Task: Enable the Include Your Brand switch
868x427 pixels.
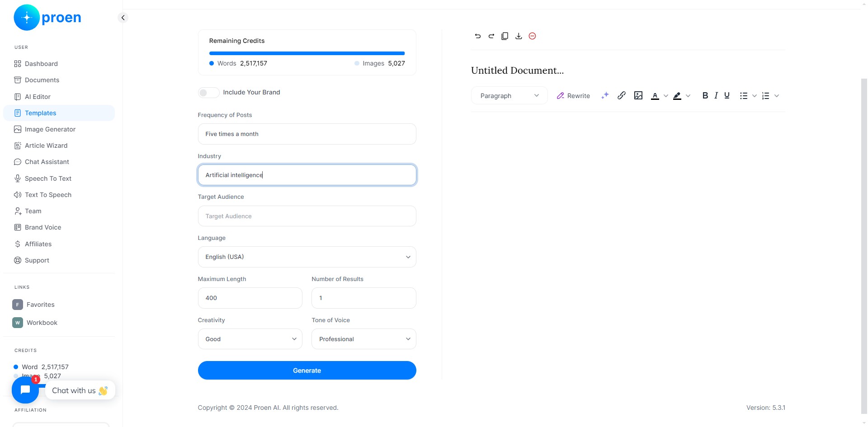Action: coord(208,93)
